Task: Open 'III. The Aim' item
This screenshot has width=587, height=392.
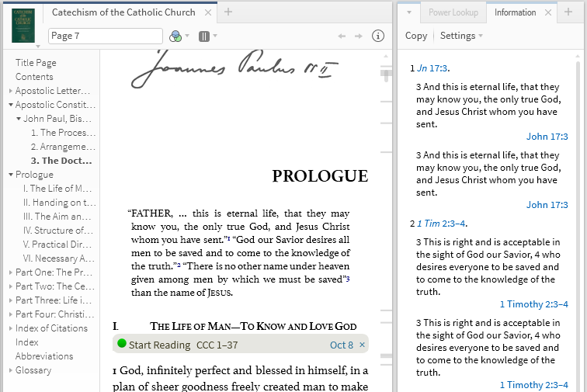Action: coord(57,217)
